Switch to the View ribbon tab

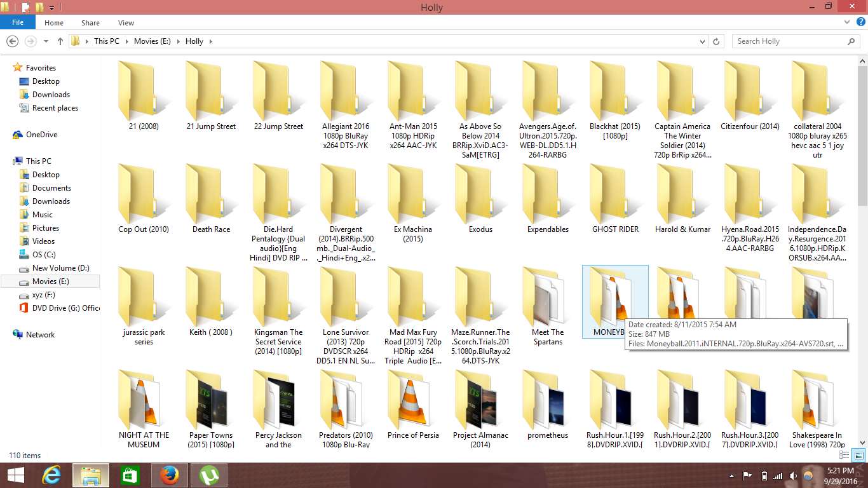click(126, 23)
